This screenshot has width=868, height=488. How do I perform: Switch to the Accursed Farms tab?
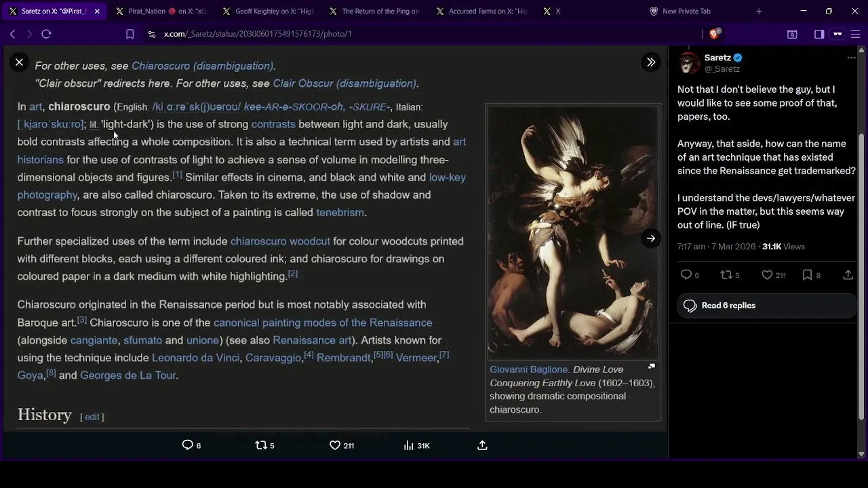481,12
